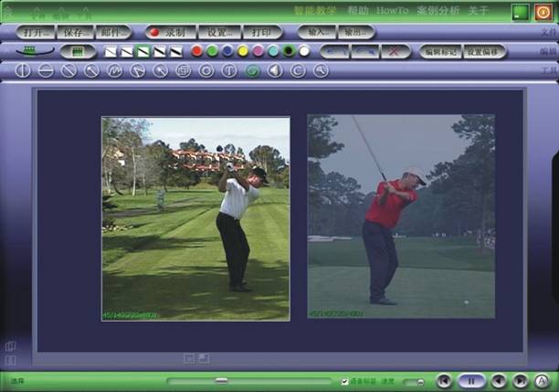The height and width of the screenshot is (392, 559).
Task: Pick the circle drawing tool
Action: pyautogui.click(x=206, y=70)
